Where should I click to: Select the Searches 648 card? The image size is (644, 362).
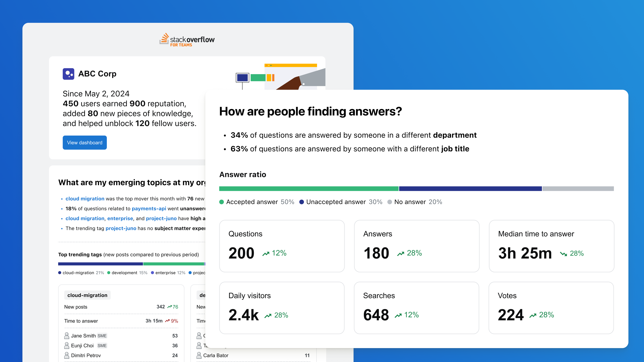[417, 308]
